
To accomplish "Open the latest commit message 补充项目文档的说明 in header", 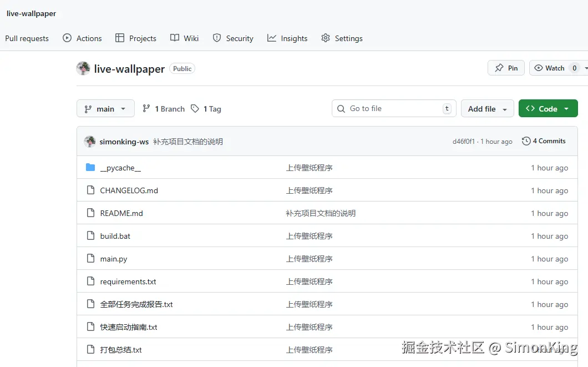I will pos(188,142).
